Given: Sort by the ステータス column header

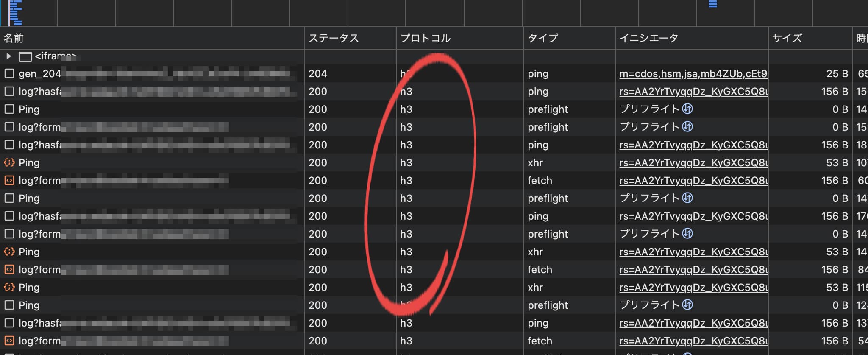Looking at the screenshot, I should (x=334, y=39).
